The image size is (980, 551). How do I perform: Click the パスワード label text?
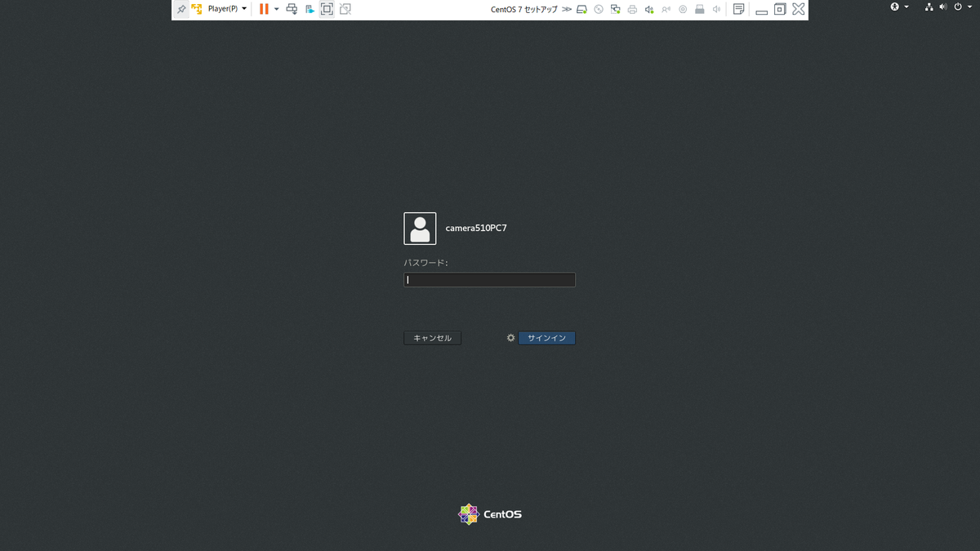(x=426, y=263)
